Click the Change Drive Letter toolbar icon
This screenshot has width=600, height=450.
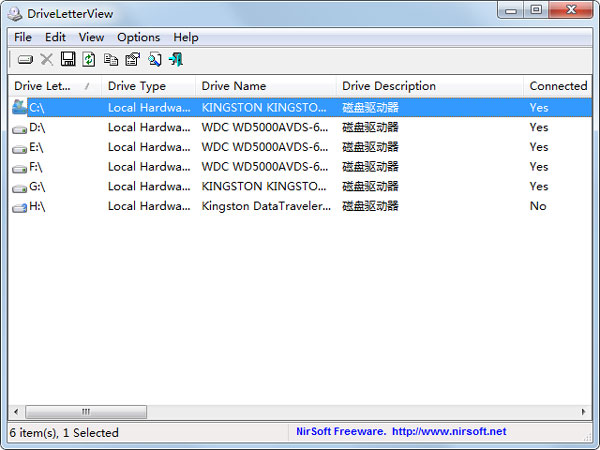25,60
